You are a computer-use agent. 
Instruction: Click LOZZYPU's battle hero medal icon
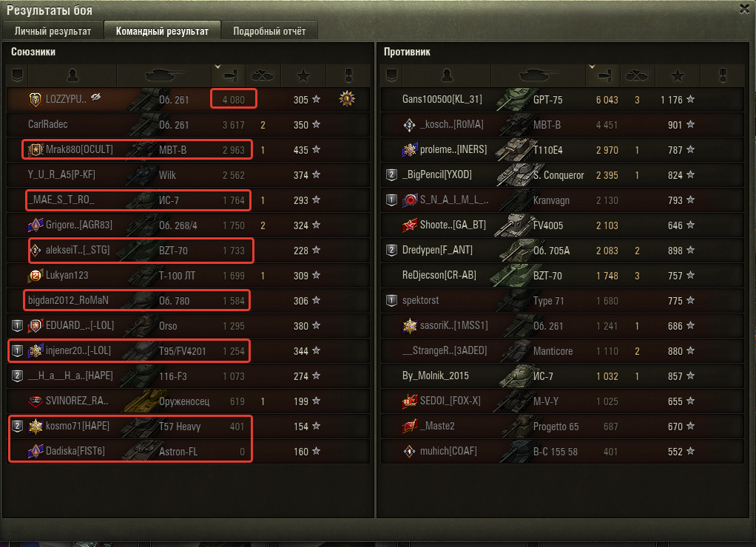tap(347, 99)
